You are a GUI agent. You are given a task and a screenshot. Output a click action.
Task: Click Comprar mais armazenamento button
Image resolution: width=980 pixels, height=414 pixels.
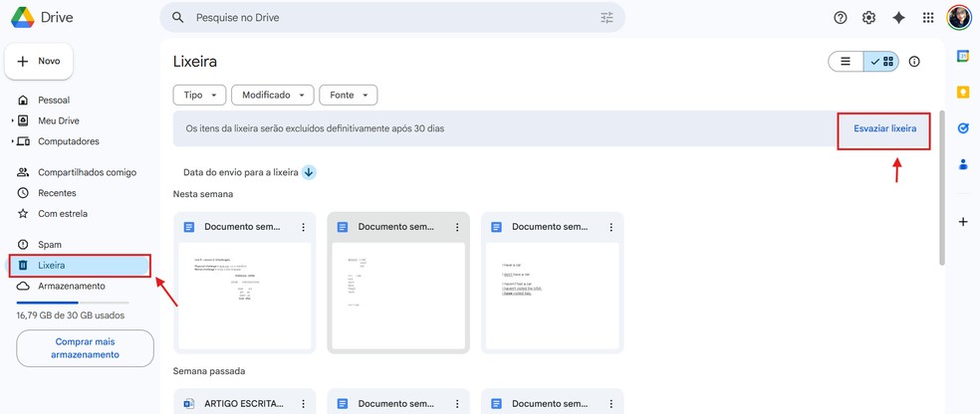click(85, 348)
